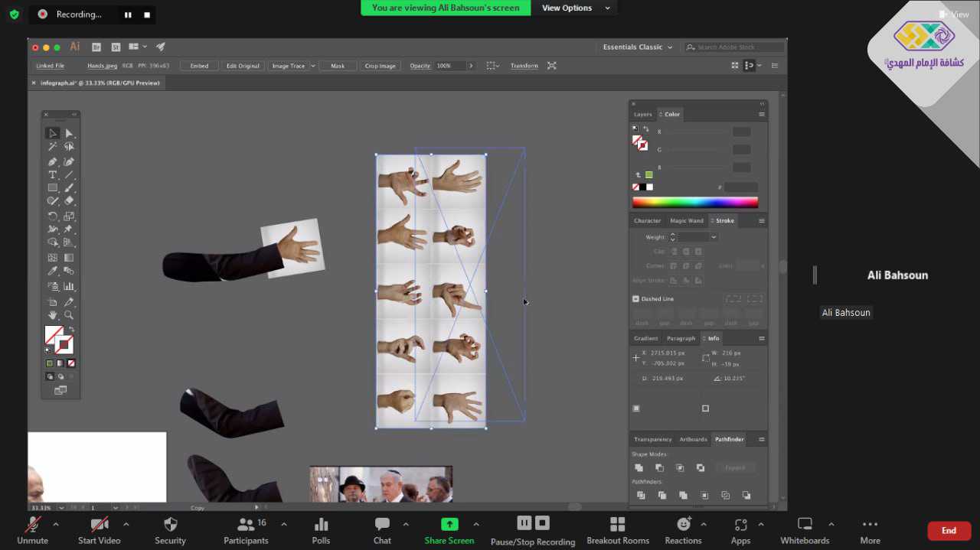Toggle the Dashed Line checkbox
The width and height of the screenshot is (980, 550).
pos(635,299)
